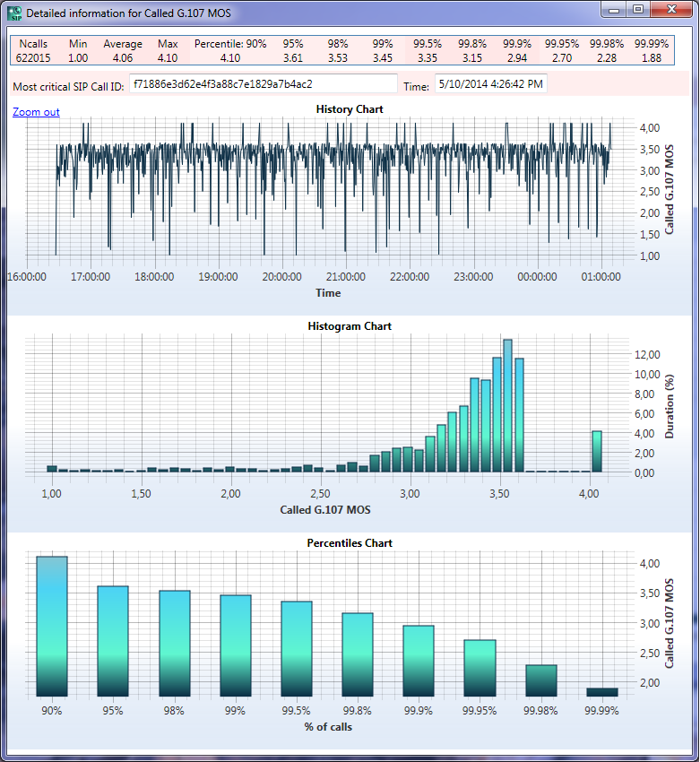This screenshot has width=700, height=762.
Task: Click the 98% percentile value 3.53
Action: [x=338, y=58]
